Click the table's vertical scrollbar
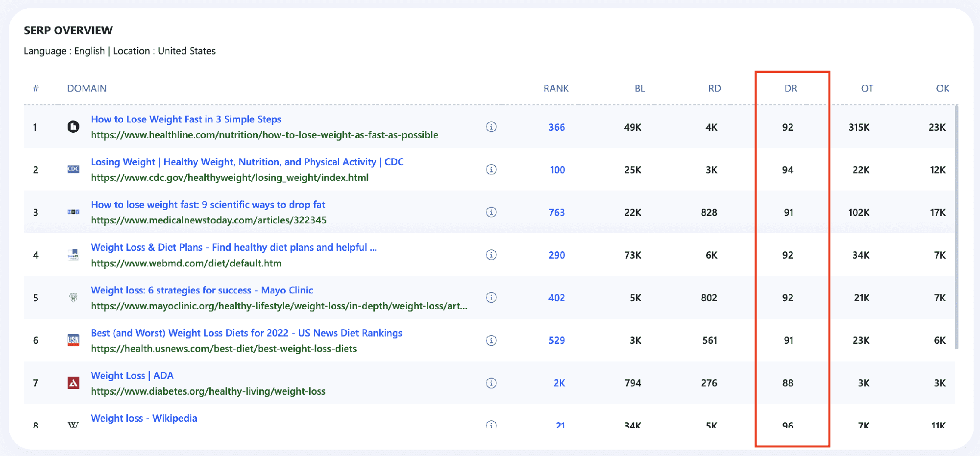This screenshot has height=456, width=980. pyautogui.click(x=956, y=226)
